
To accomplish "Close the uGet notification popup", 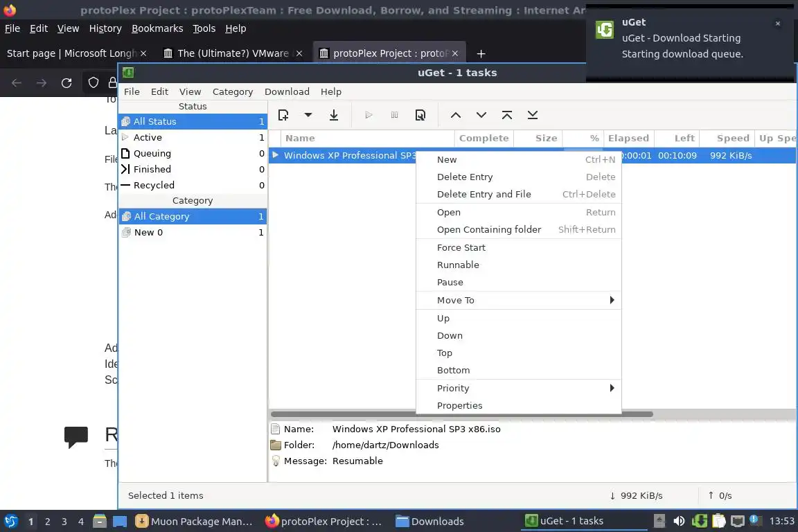I will [778, 24].
